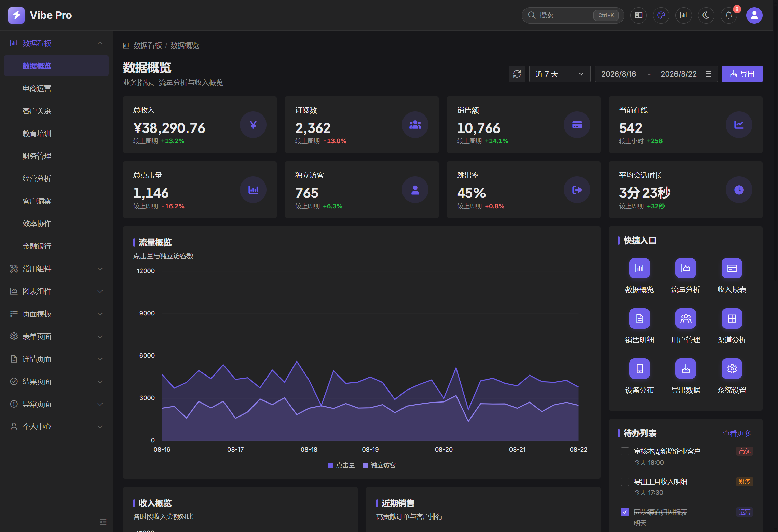
Task: Expand the 页面模板 sidebar group
Action: [56, 314]
